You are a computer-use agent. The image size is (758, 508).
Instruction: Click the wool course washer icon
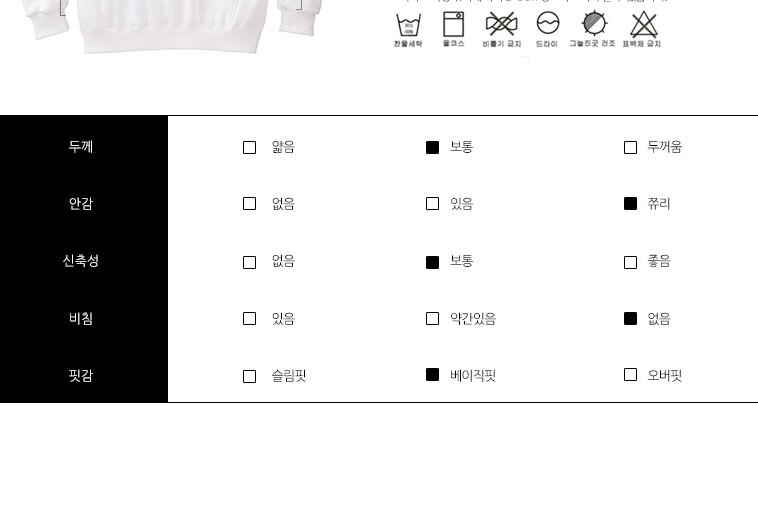pyautogui.click(x=453, y=24)
